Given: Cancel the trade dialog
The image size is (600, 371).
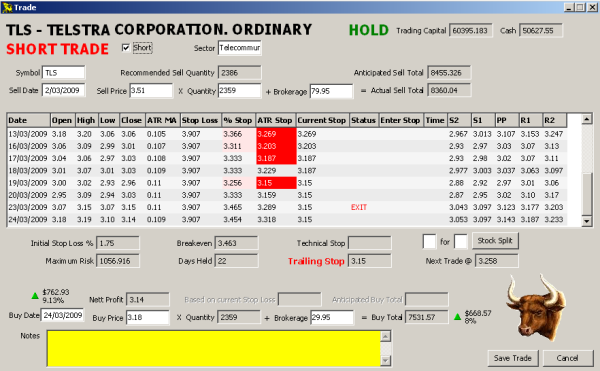Looking at the screenshot, I should (567, 358).
